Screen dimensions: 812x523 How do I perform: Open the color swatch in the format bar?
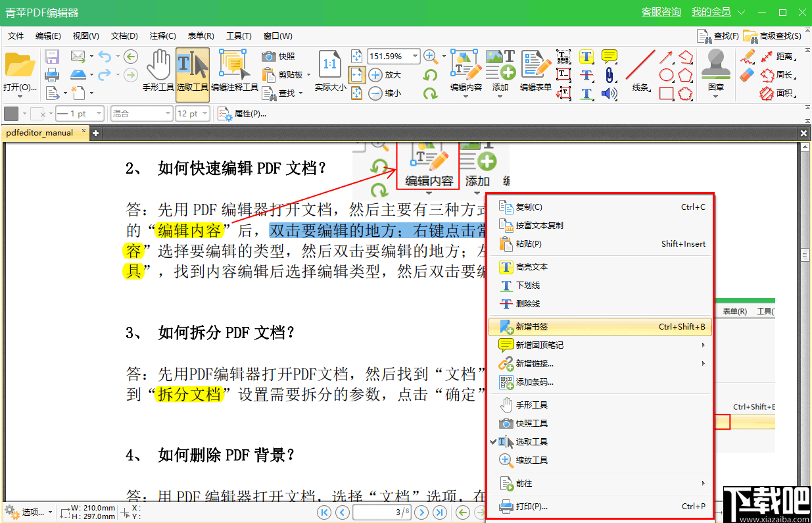(12, 113)
